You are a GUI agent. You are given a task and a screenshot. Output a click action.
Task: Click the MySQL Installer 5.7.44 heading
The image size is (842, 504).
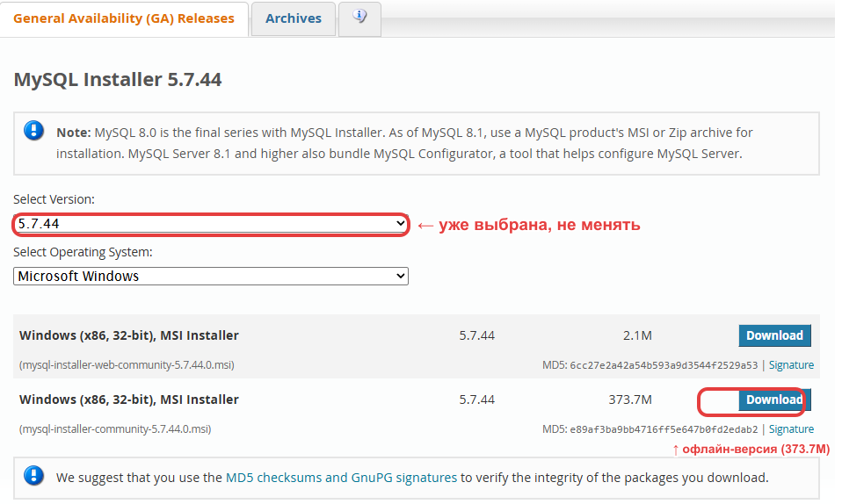point(118,79)
